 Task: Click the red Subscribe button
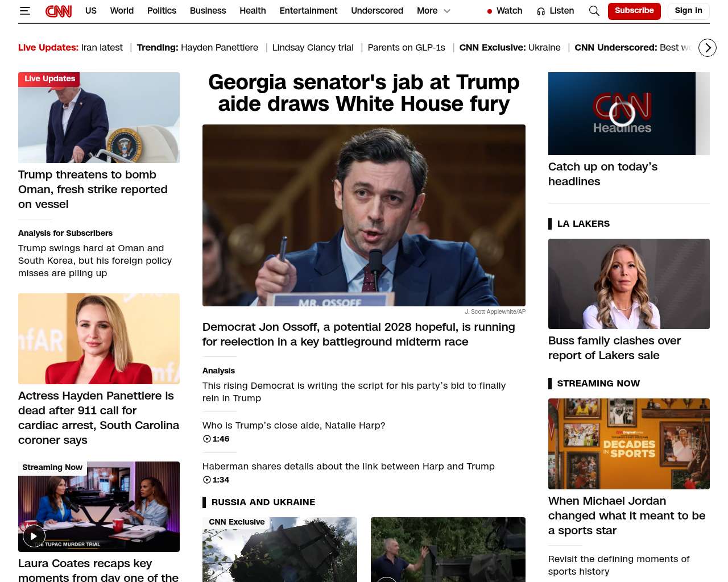coord(634,11)
